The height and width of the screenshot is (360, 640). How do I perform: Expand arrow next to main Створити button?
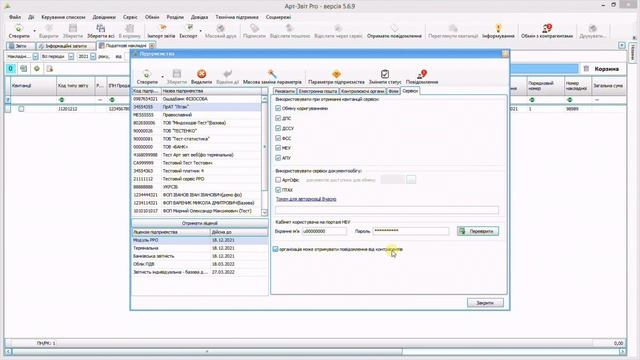[x=34, y=31]
